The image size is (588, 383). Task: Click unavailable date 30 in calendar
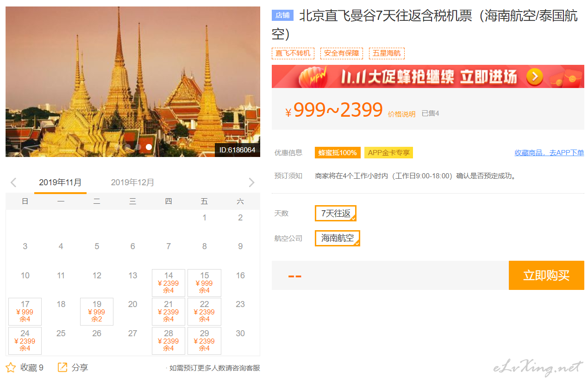[x=240, y=333]
